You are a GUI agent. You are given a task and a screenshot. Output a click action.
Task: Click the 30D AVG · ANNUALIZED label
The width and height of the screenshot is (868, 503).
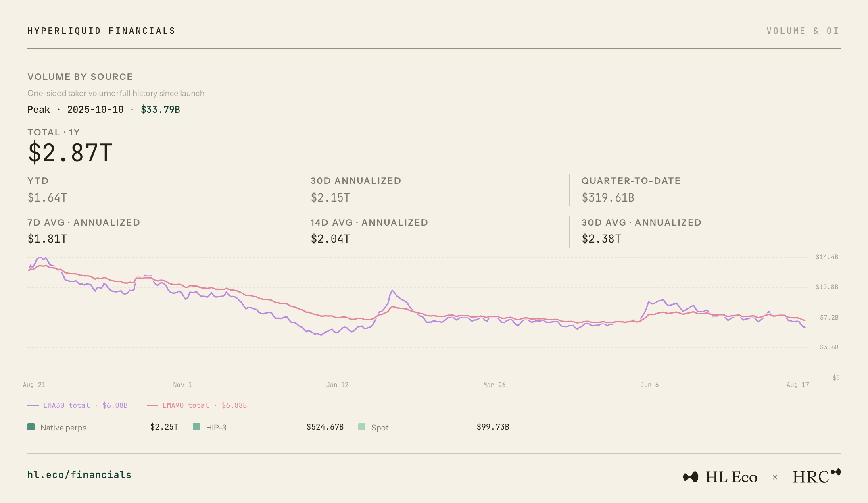(641, 222)
